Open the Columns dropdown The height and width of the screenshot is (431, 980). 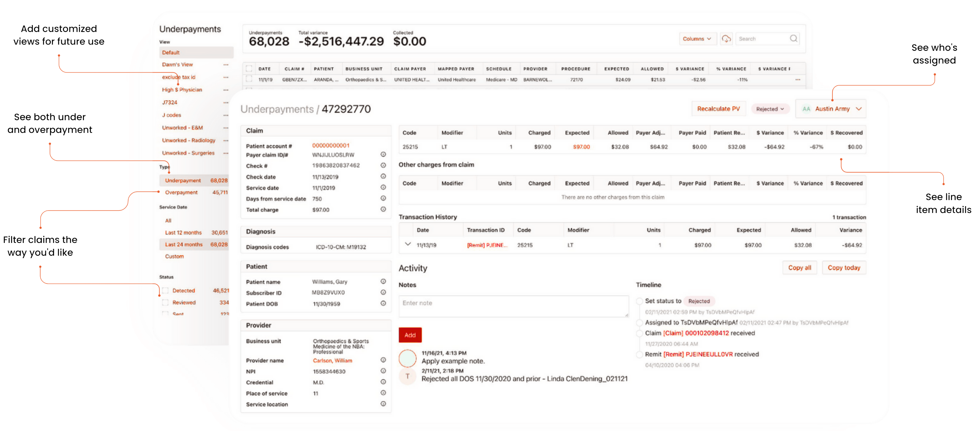(697, 39)
